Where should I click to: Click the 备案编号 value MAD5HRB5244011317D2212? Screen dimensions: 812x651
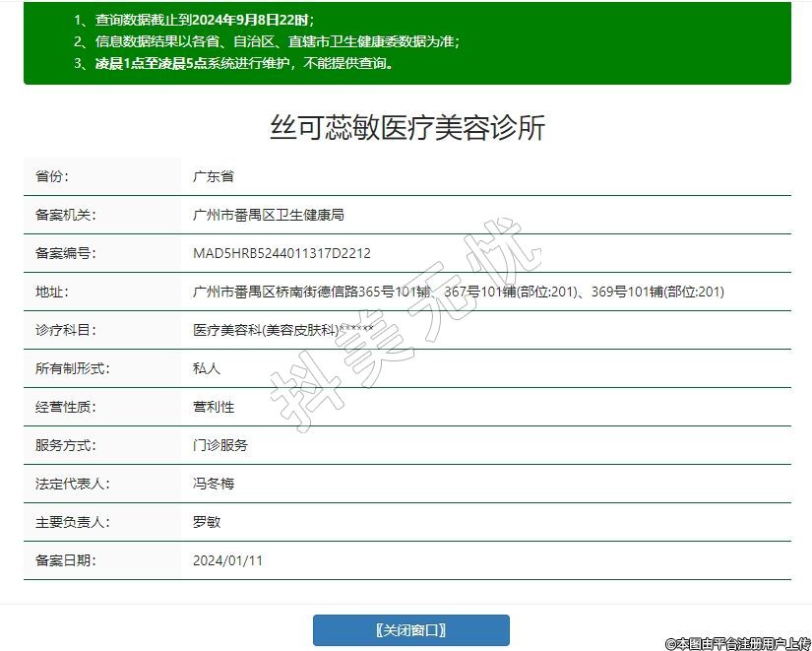pos(281,253)
